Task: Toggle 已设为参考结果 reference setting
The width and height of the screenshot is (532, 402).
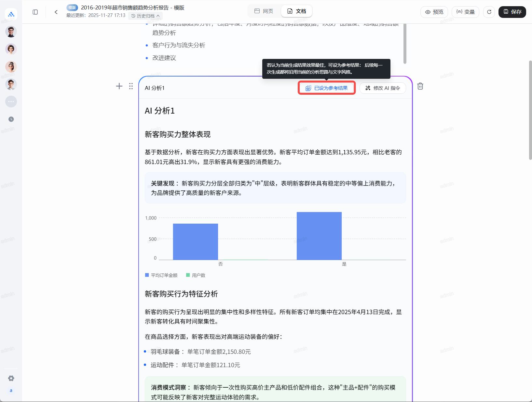Action: [x=327, y=88]
